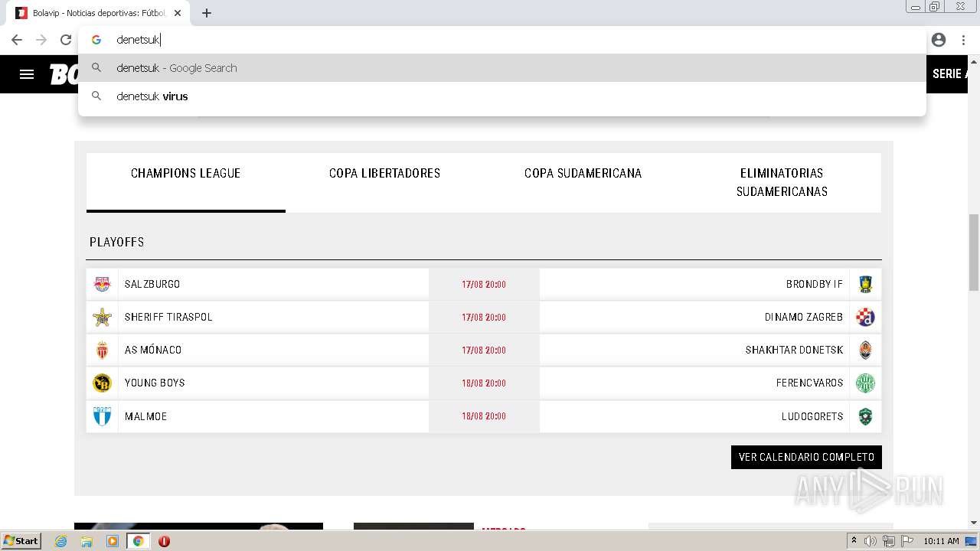Open the Chrome profile avatar
The width and height of the screenshot is (980, 551).
point(939,40)
